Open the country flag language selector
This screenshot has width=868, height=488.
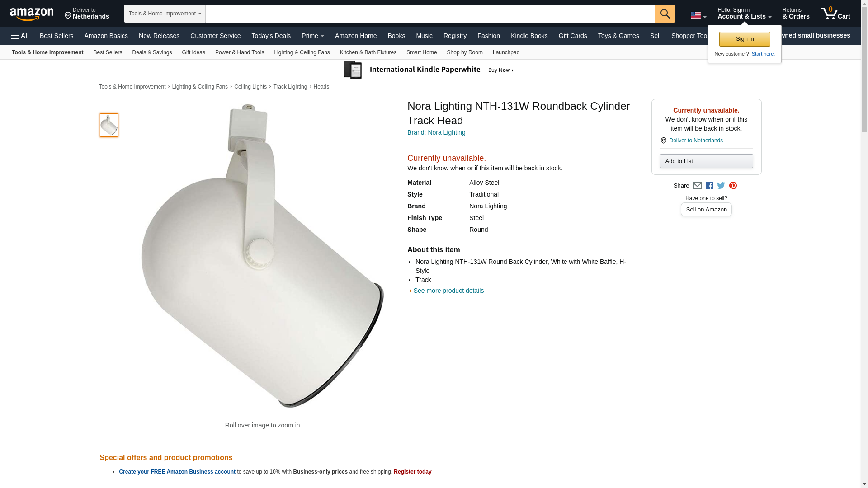[x=698, y=16]
